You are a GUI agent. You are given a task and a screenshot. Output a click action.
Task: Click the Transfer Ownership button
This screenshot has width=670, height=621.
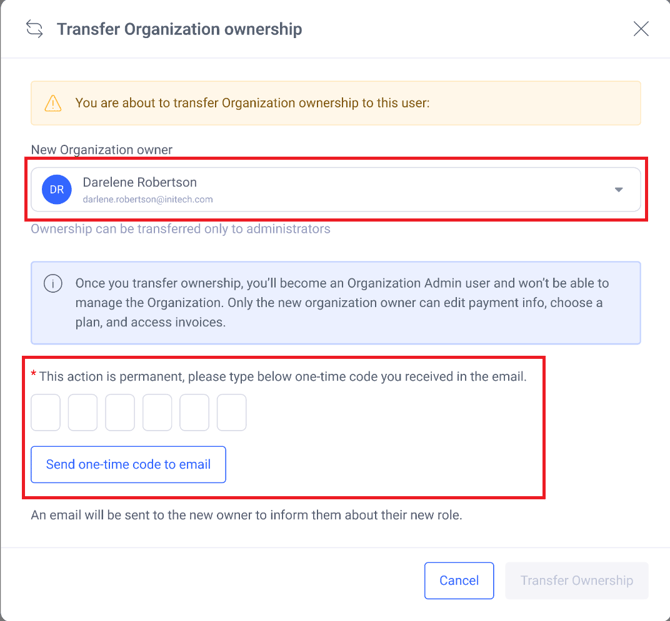pos(577,580)
